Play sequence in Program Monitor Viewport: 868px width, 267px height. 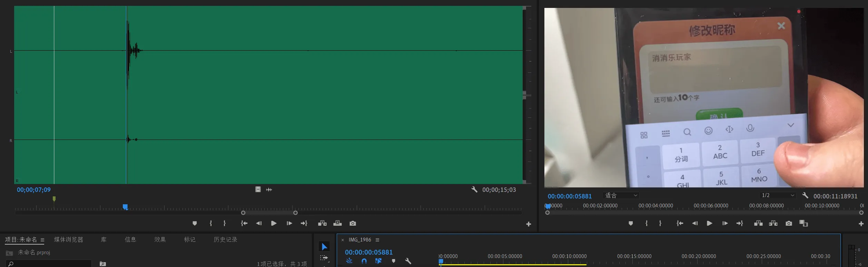(710, 223)
